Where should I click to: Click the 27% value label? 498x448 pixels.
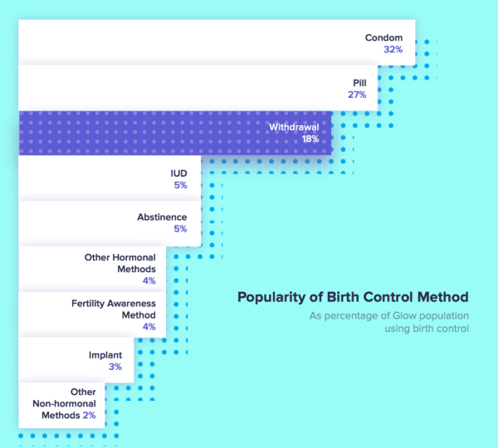tap(359, 95)
